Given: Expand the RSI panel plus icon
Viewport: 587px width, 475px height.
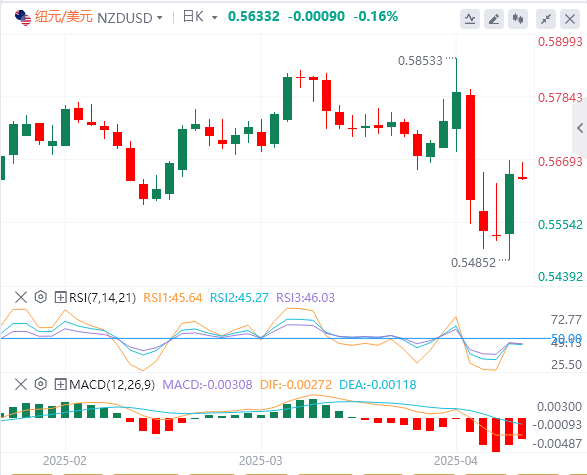Looking at the screenshot, I should 60,298.
